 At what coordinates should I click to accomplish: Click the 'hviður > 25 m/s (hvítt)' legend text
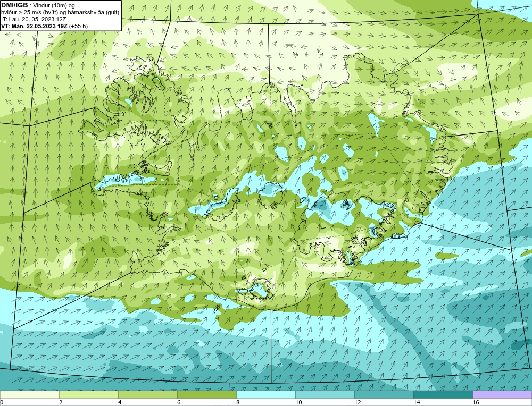29,12
